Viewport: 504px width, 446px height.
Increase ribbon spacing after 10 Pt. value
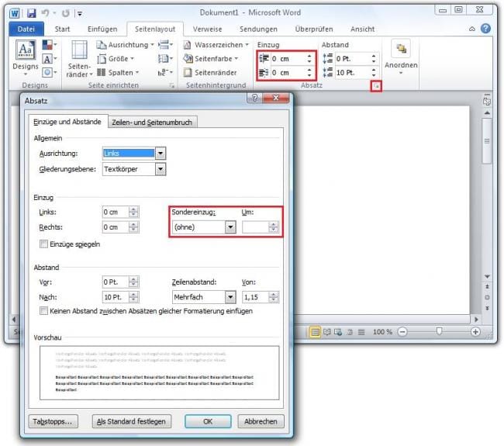coord(374,70)
